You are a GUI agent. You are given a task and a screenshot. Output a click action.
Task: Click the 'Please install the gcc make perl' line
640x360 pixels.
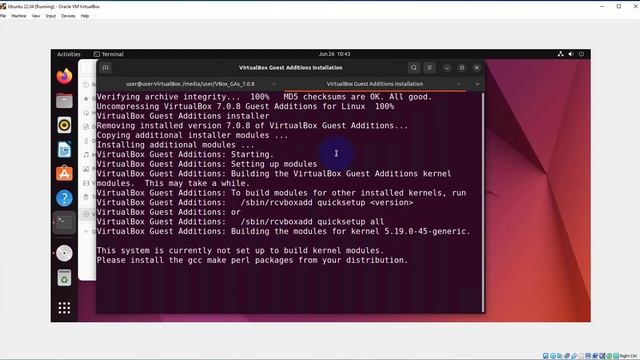(x=252, y=260)
